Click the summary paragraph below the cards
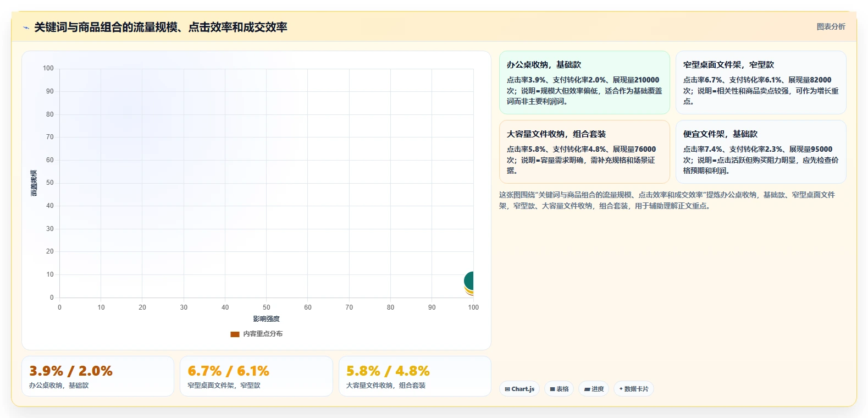Screen dimensions: 868x418 667,200
